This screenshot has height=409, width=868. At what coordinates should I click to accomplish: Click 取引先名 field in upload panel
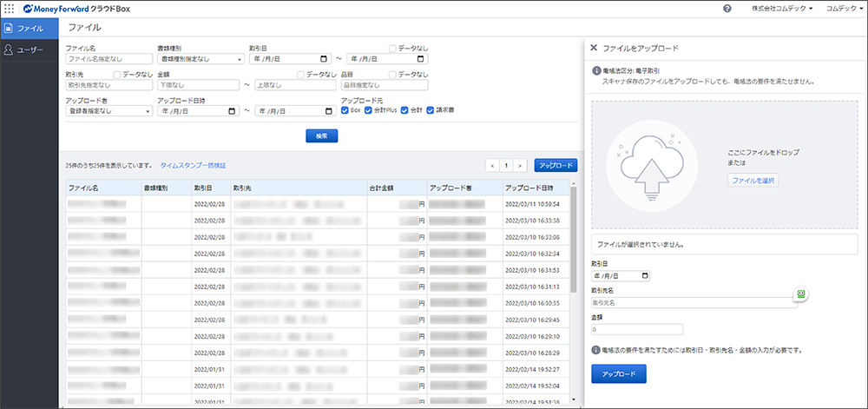click(x=694, y=303)
